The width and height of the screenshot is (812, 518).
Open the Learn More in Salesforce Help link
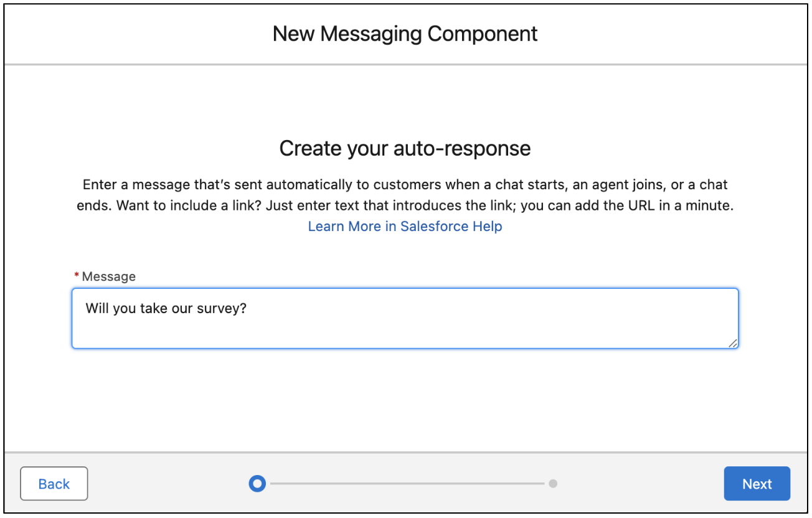[405, 226]
